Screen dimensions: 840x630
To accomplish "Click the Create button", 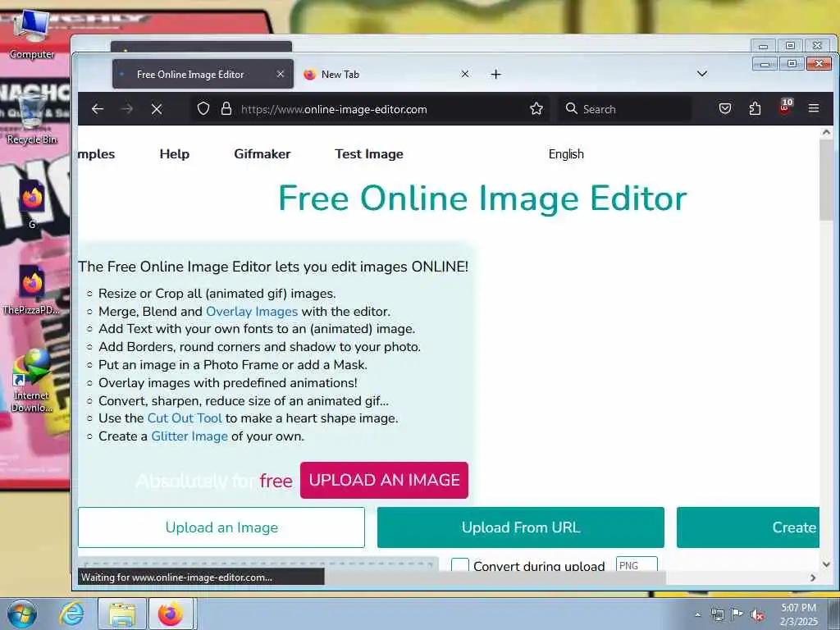I will click(748, 527).
